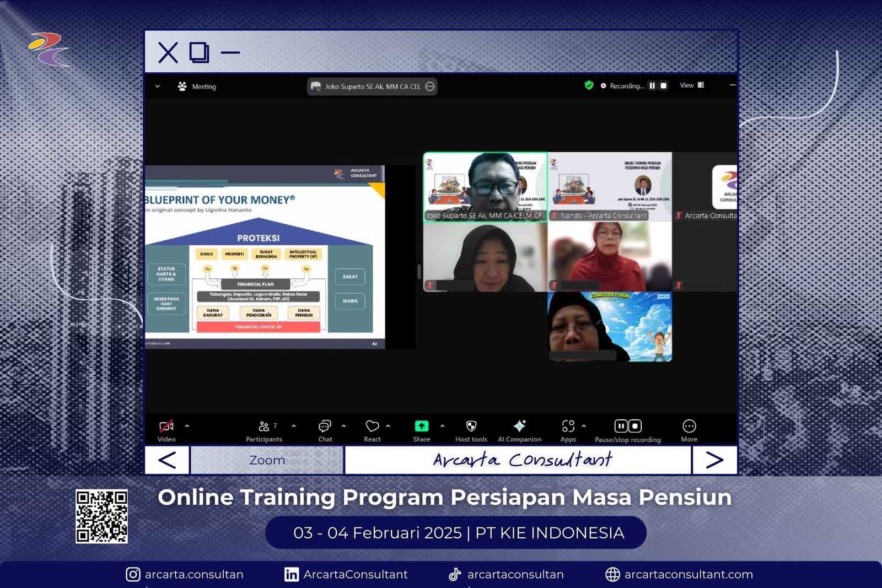Viewport: 882px width, 588px height.
Task: Open the Apps panel
Action: [x=568, y=425]
